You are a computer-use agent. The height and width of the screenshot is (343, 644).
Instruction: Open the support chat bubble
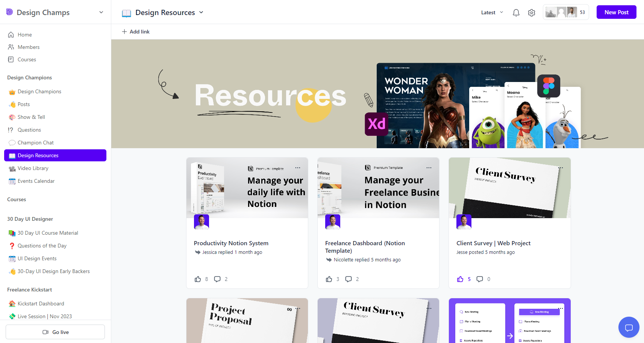pos(629,327)
